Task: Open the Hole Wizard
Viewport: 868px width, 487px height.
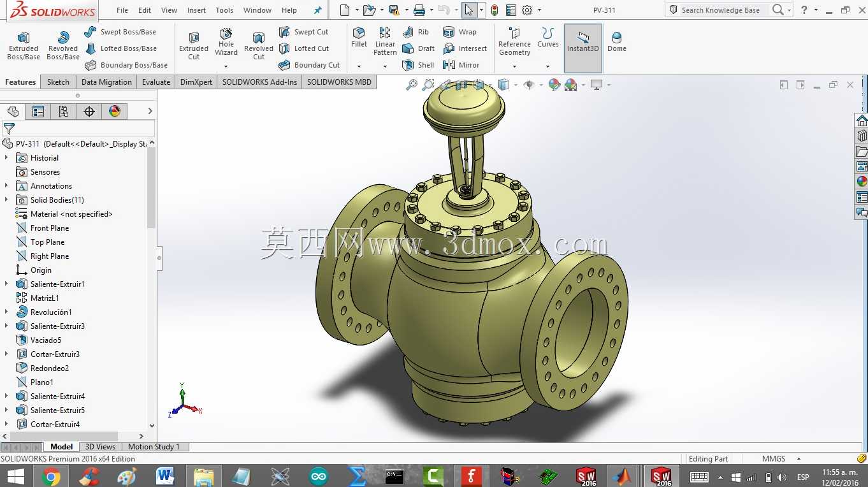Action: (x=226, y=42)
